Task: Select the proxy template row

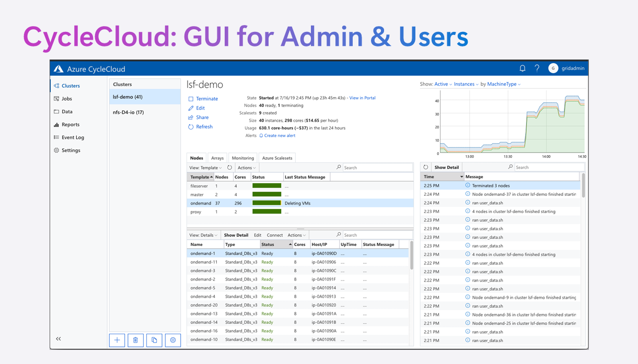Action: pos(300,212)
